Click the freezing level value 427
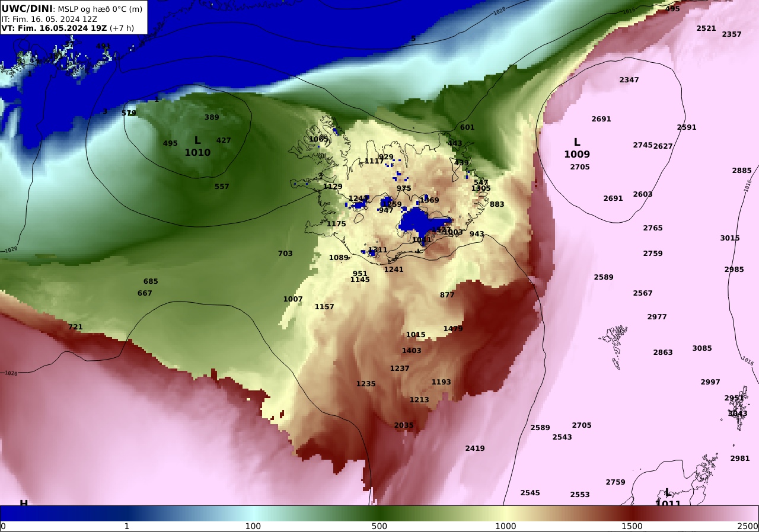Screen dimensions: 759x532 click(224, 140)
